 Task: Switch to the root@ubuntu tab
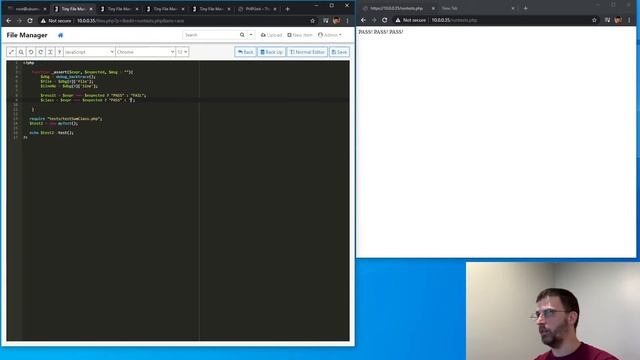coord(27,9)
